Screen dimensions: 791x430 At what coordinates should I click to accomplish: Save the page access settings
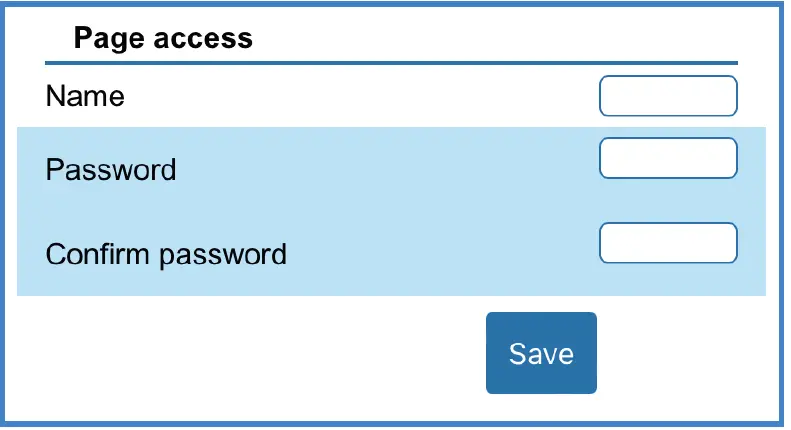coord(541,353)
